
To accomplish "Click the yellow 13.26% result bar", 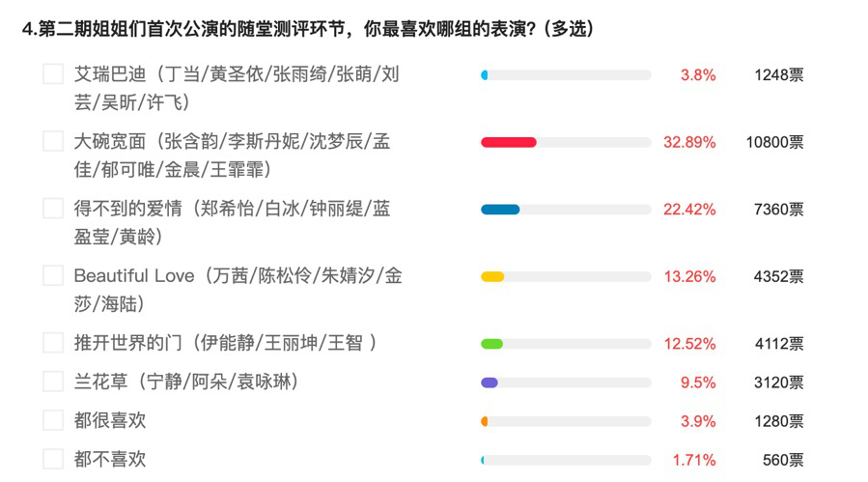I will [567, 277].
